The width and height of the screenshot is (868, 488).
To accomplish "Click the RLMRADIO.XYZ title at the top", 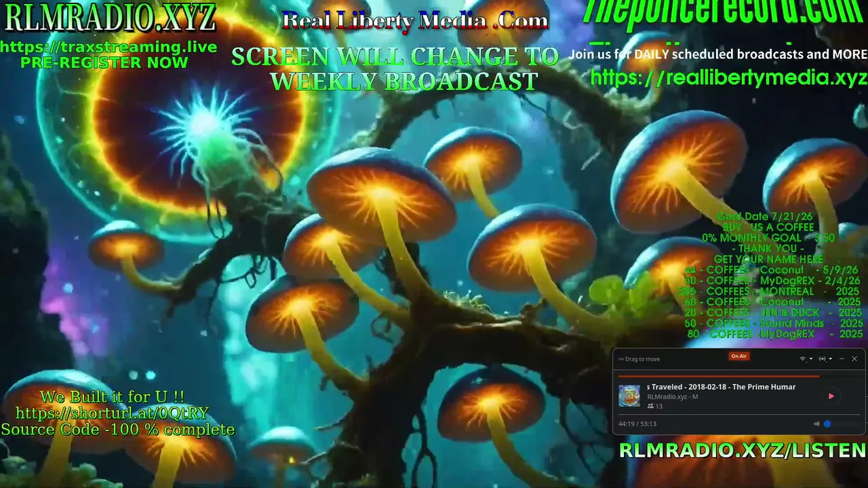I will pos(110,18).
